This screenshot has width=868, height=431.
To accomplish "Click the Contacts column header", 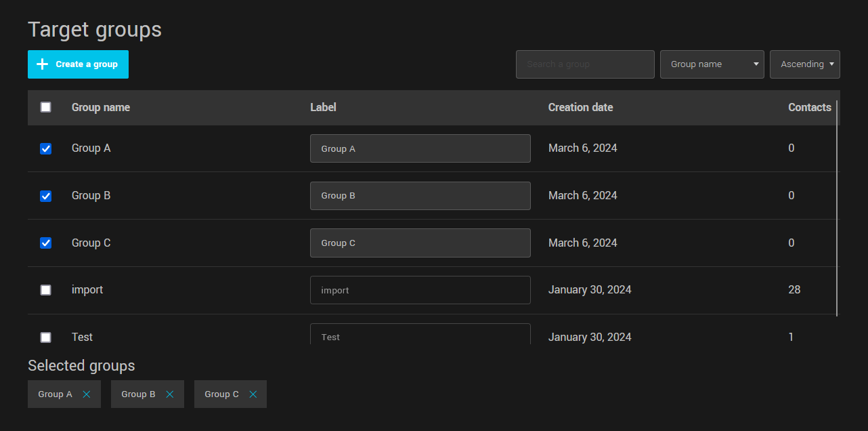I will pos(809,107).
